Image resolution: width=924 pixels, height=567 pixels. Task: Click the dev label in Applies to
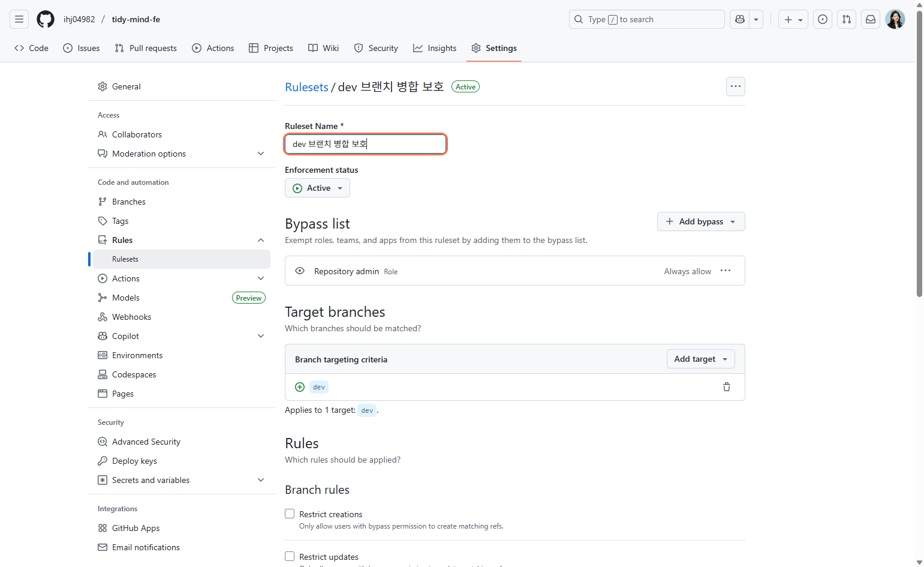(367, 410)
